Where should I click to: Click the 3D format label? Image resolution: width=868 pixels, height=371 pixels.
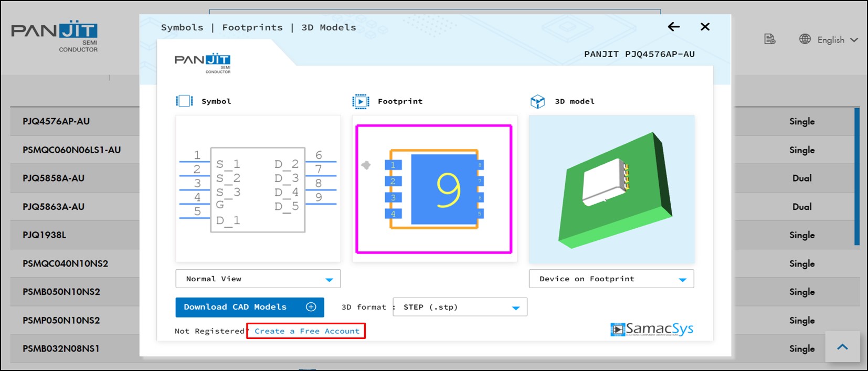pyautogui.click(x=364, y=307)
